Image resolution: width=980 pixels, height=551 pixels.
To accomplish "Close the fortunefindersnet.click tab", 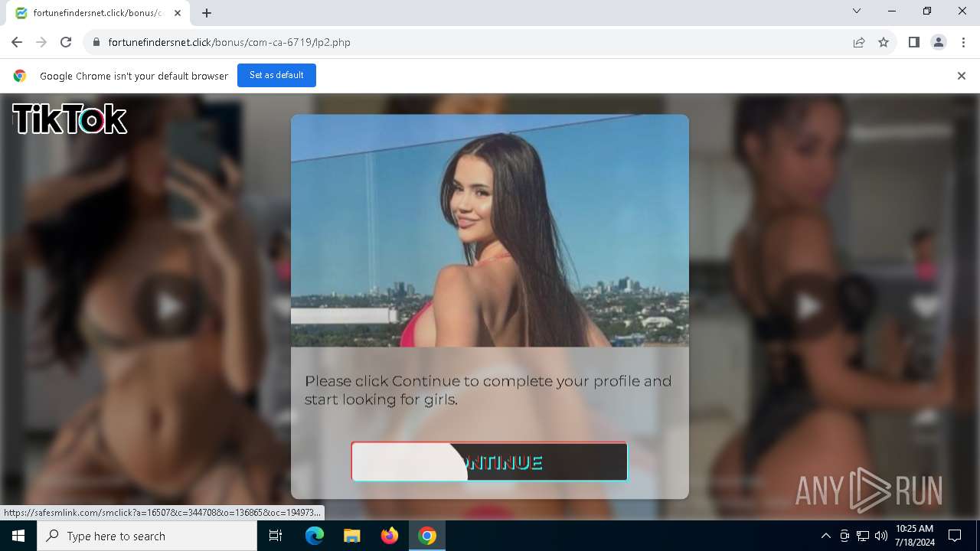I will coord(178,13).
